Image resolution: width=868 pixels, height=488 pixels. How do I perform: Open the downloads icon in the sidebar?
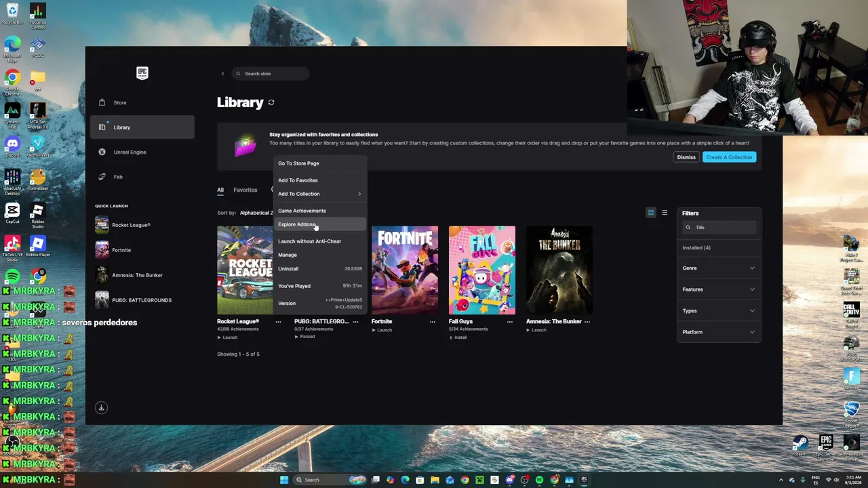pos(101,407)
